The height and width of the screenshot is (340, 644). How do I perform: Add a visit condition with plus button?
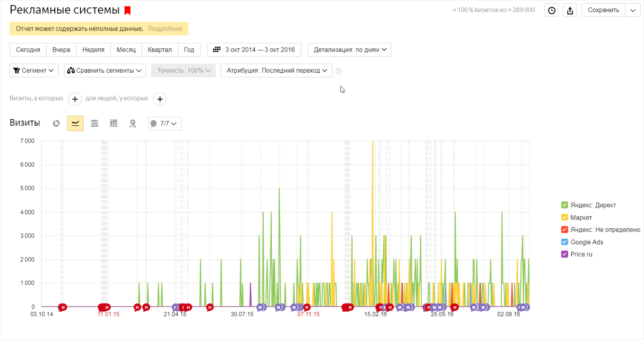(75, 99)
